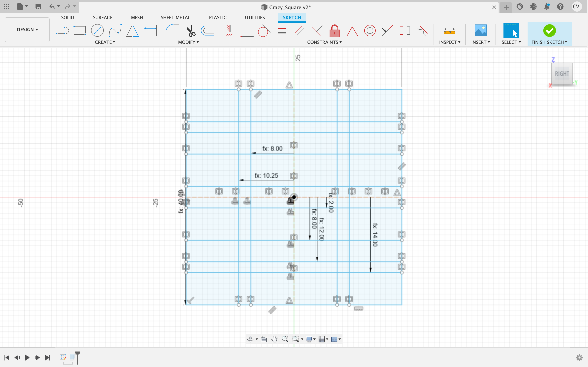Select the 2-point rectangle tool

pos(80,31)
